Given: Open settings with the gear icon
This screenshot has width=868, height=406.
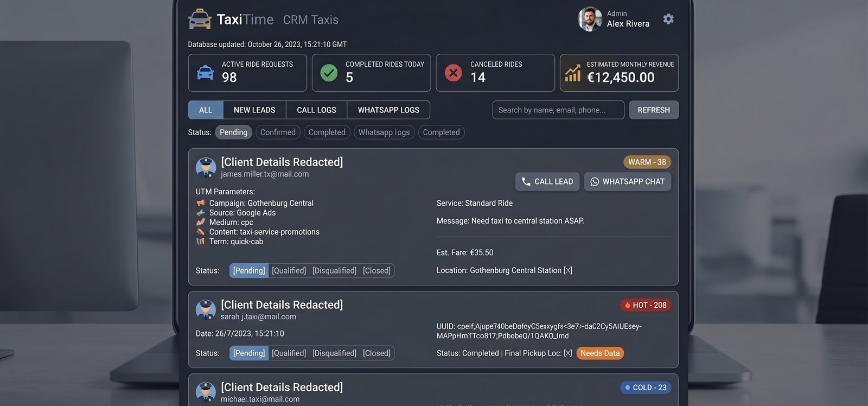Looking at the screenshot, I should [x=668, y=19].
